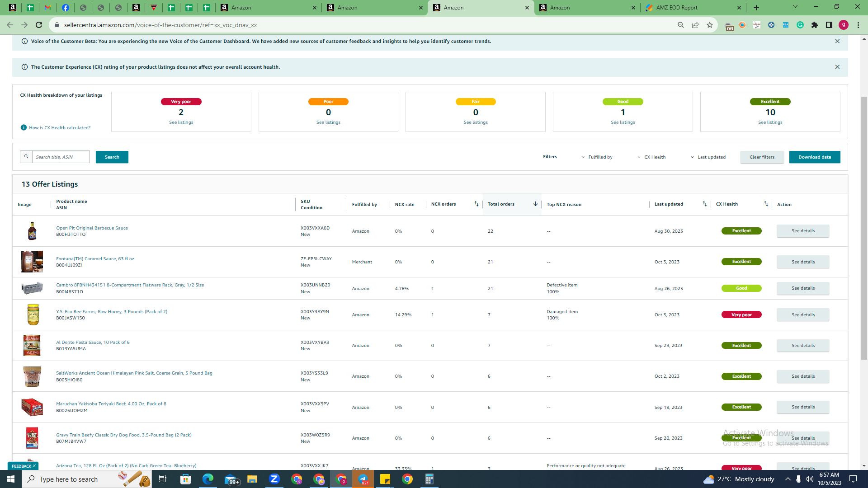The width and height of the screenshot is (868, 488).
Task: Click Clear filters
Action: pos(762,157)
